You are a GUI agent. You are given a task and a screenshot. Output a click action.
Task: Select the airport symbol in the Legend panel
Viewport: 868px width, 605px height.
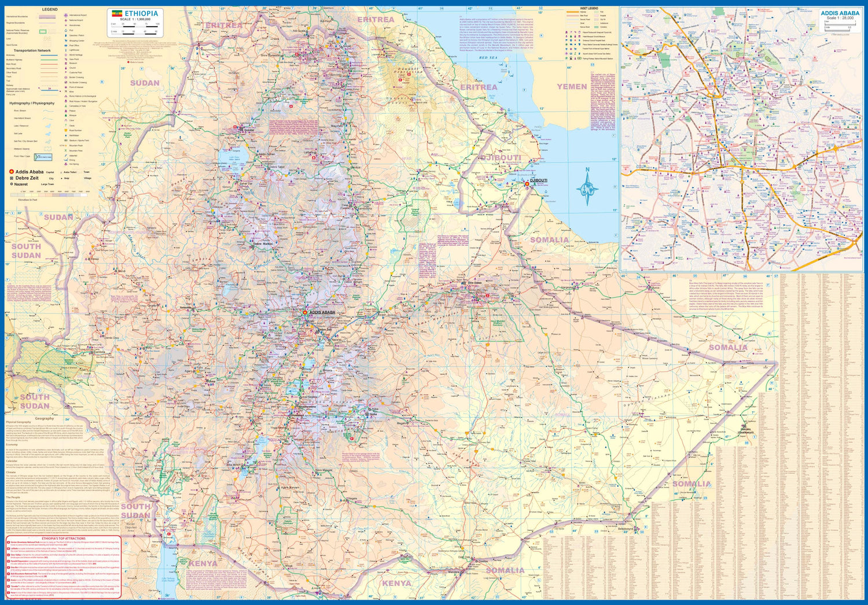tap(65, 16)
